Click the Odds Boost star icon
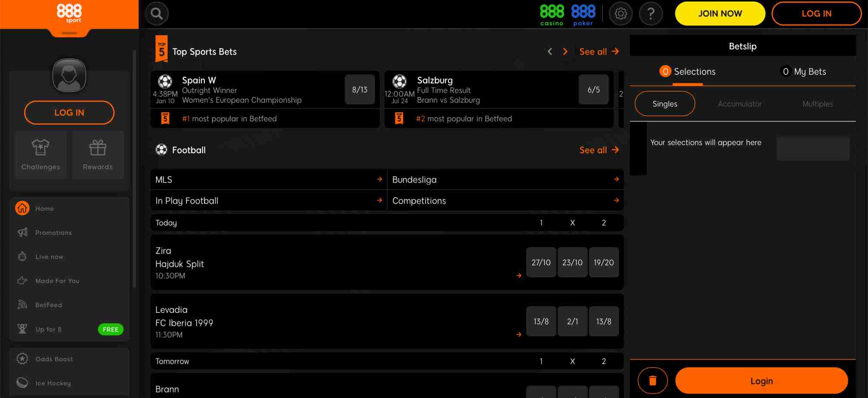The width and height of the screenshot is (868, 398). pyautogui.click(x=22, y=359)
